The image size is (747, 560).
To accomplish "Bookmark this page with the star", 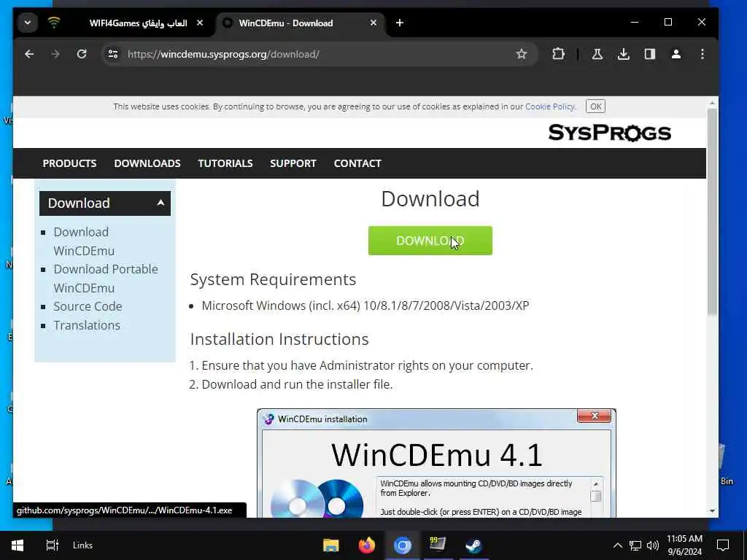I will click(522, 54).
